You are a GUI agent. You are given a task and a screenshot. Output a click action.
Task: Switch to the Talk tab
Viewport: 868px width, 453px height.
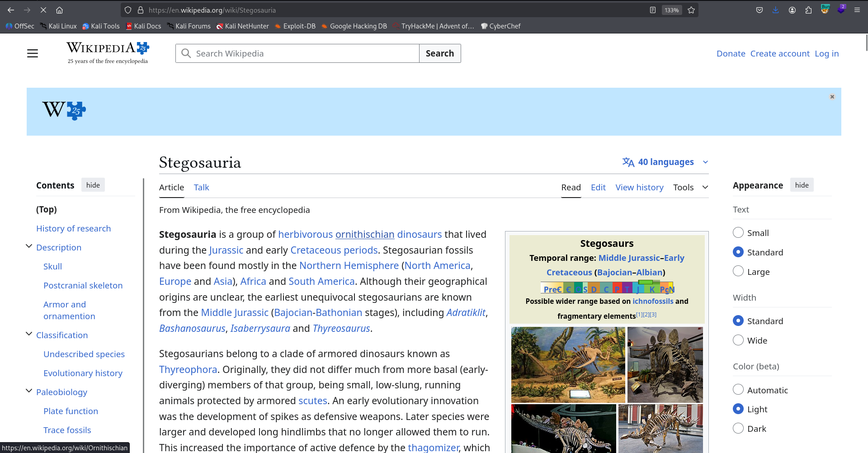(x=201, y=187)
